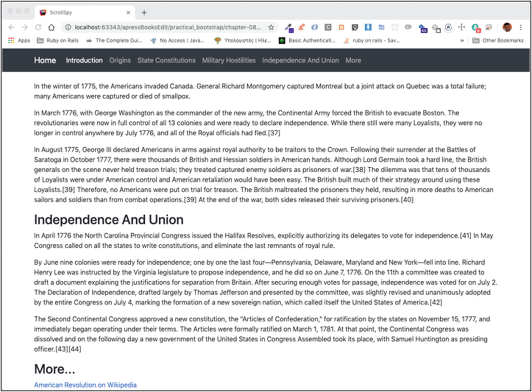This screenshot has width=532, height=392.
Task: Open the Chrome three-dot menu
Action: tap(521, 27)
